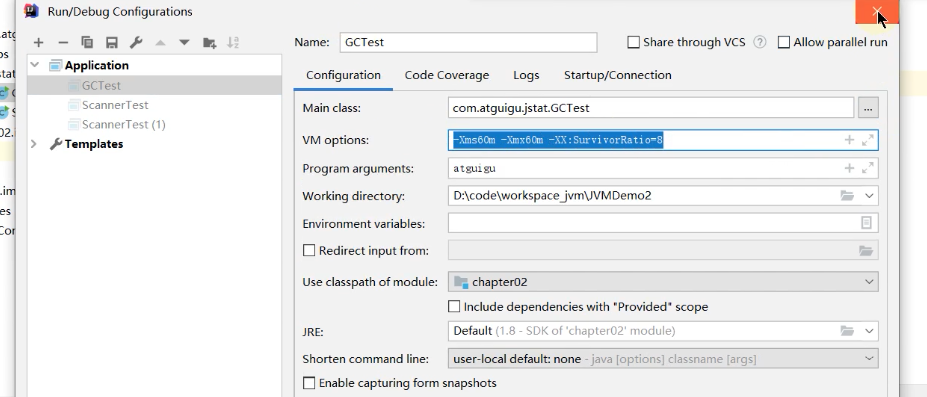This screenshot has height=397, width=927.
Task: Edit environment variables list icon
Action: click(x=866, y=223)
